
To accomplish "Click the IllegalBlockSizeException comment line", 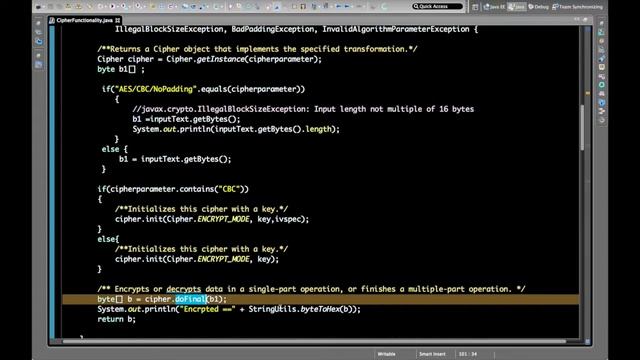I will point(303,109).
